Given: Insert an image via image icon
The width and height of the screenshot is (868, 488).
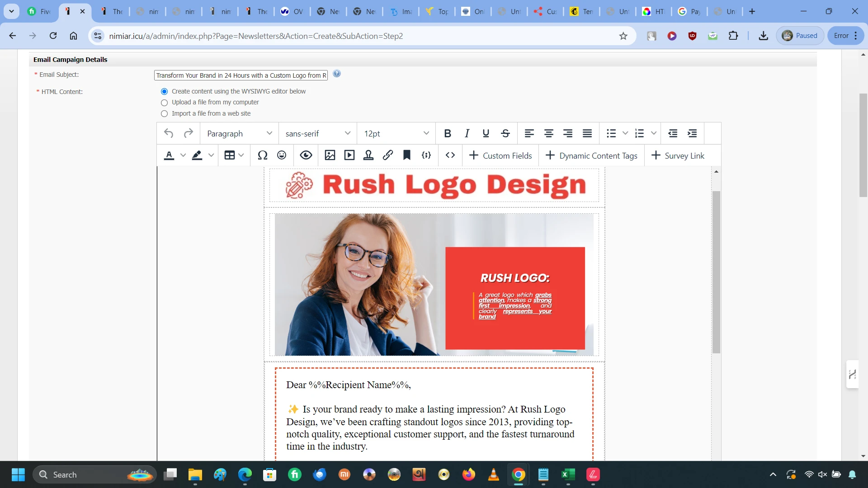Looking at the screenshot, I should (x=330, y=155).
